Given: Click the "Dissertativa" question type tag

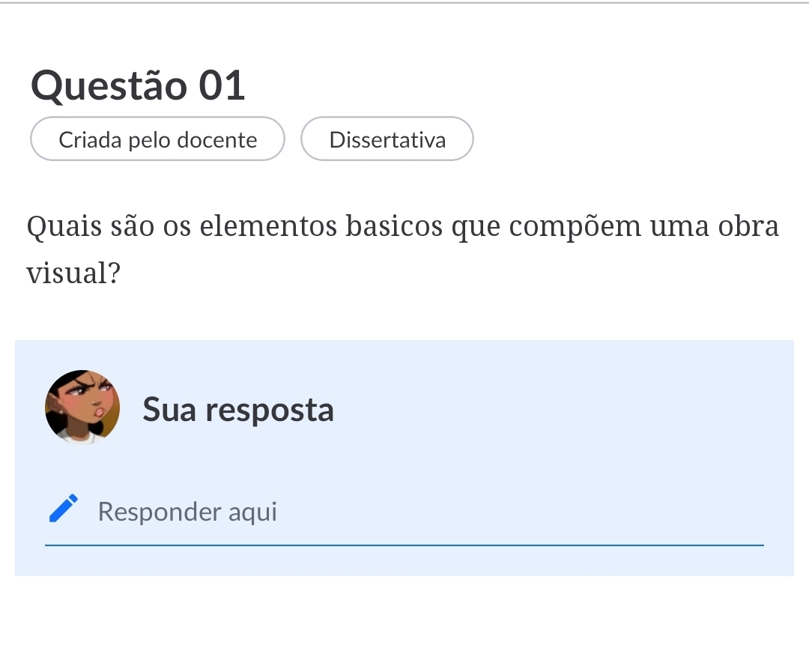Looking at the screenshot, I should coord(387,139).
